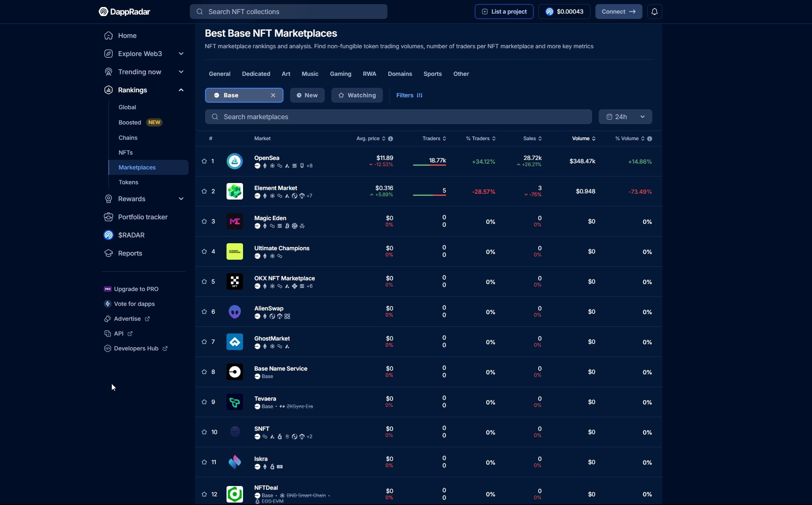Switch to the Gaming category tab
Screen dimensions: 812x505
click(340, 74)
